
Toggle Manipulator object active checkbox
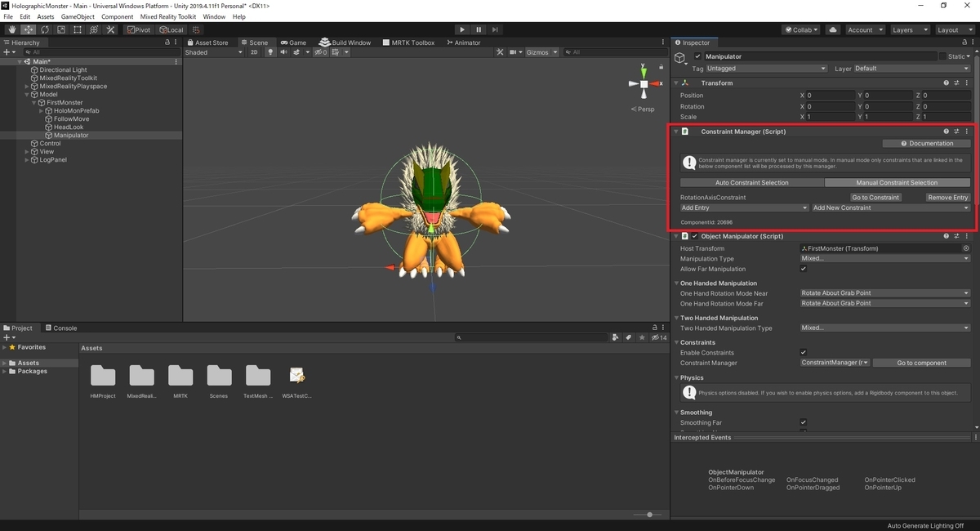tap(697, 56)
